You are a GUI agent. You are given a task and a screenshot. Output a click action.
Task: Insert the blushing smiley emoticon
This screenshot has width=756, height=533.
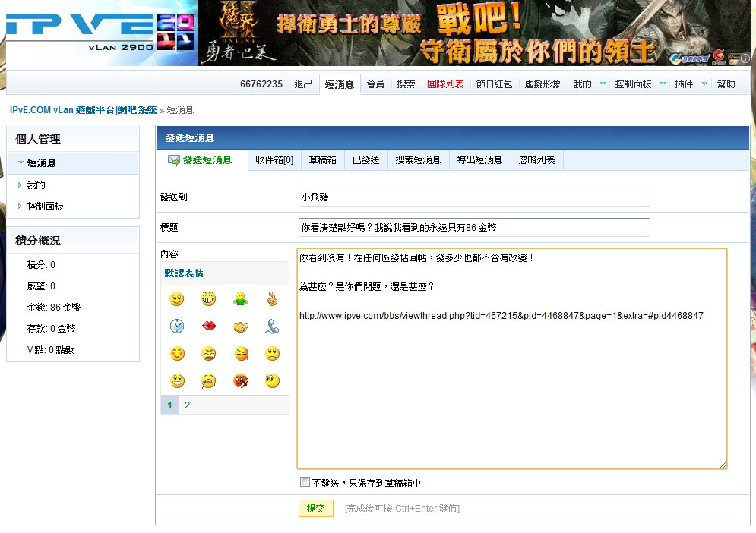[x=176, y=354]
